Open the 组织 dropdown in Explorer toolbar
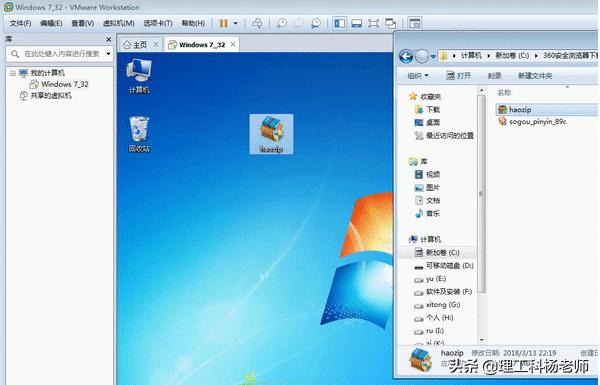The image size is (600, 385). (418, 76)
